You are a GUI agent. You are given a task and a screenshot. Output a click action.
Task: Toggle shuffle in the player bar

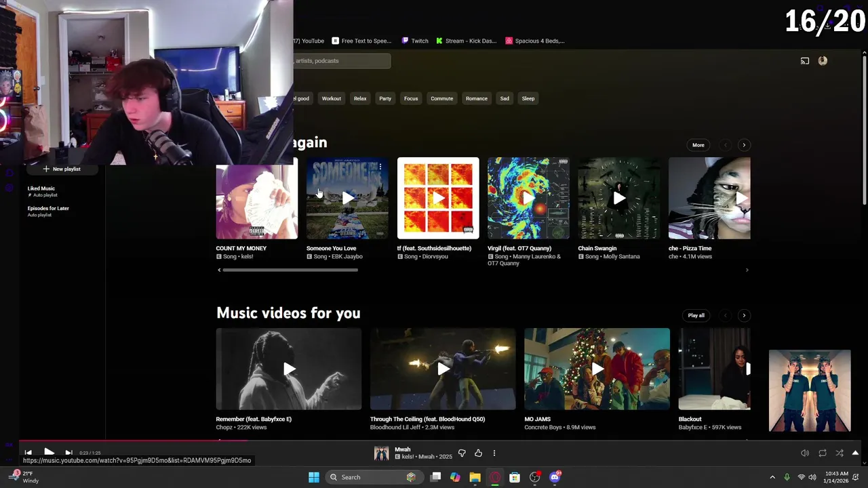point(839,453)
